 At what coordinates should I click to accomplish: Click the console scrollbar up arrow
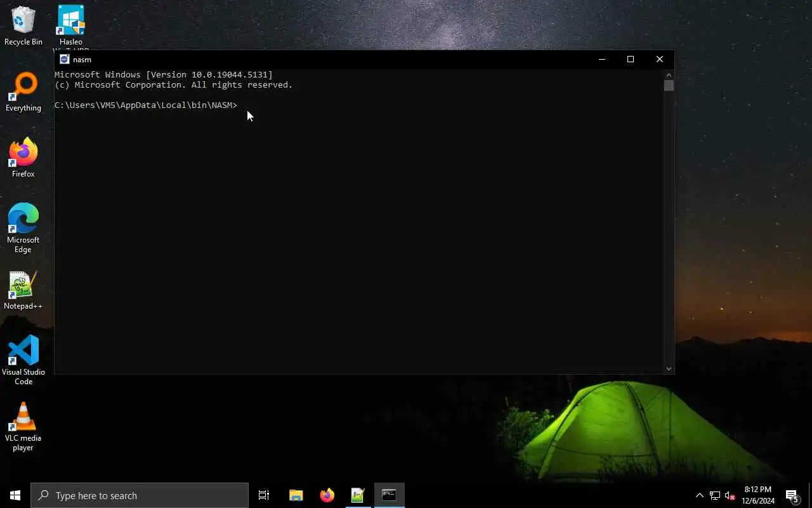669,75
